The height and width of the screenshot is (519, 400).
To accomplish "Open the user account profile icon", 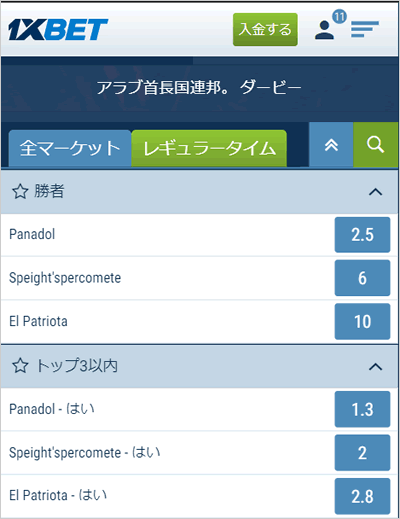I will pos(324,30).
